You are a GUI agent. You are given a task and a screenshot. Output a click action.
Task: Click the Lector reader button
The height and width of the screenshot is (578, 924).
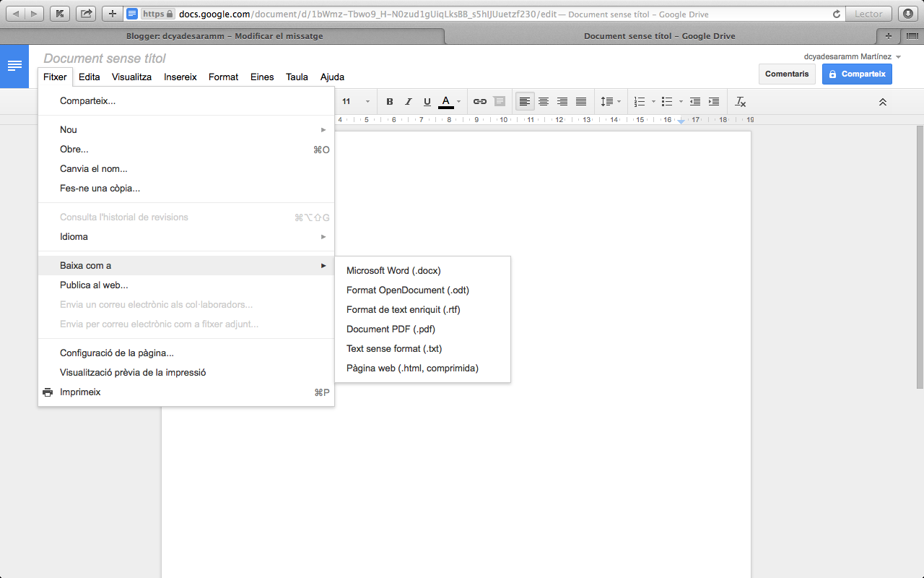[869, 14]
